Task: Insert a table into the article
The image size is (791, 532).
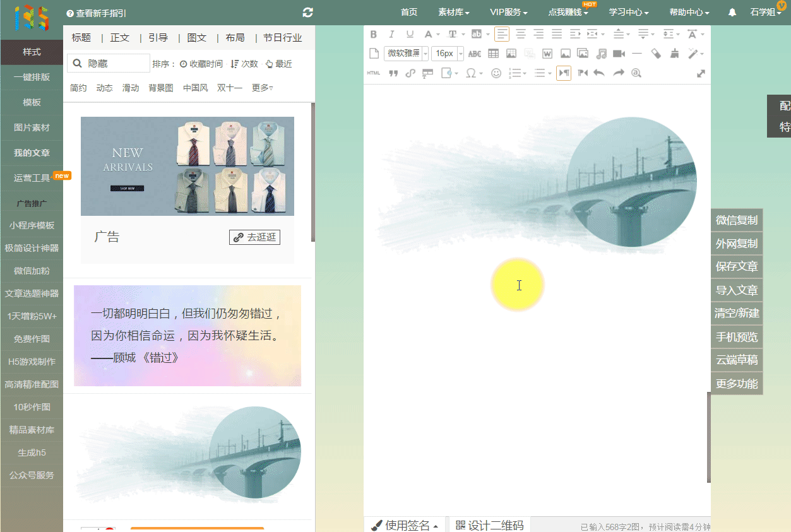Action: coord(493,54)
